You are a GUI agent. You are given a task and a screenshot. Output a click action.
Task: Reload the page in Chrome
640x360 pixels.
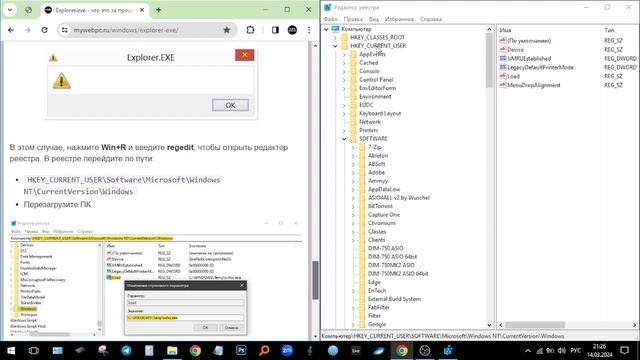[44, 30]
